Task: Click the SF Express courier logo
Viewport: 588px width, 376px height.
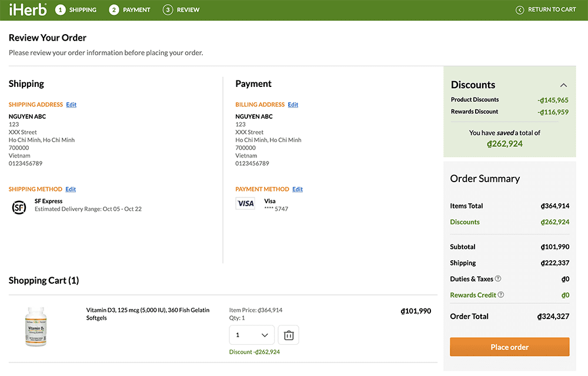Action: click(x=18, y=207)
